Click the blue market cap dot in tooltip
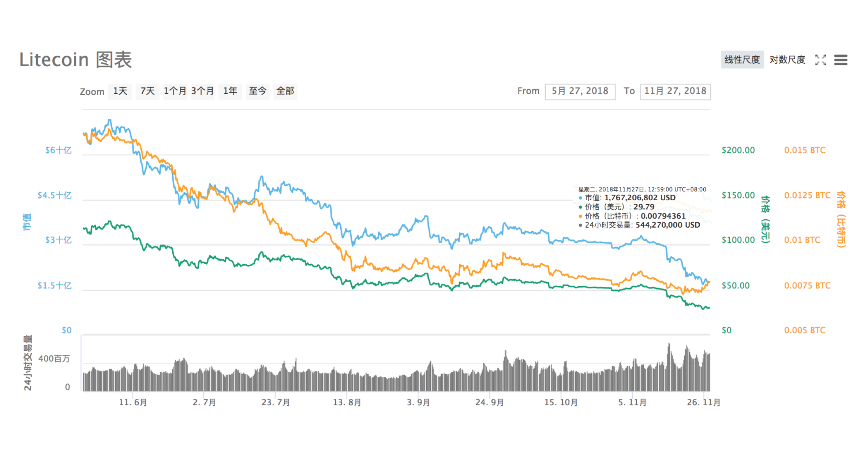The image size is (868, 454). pyautogui.click(x=580, y=198)
